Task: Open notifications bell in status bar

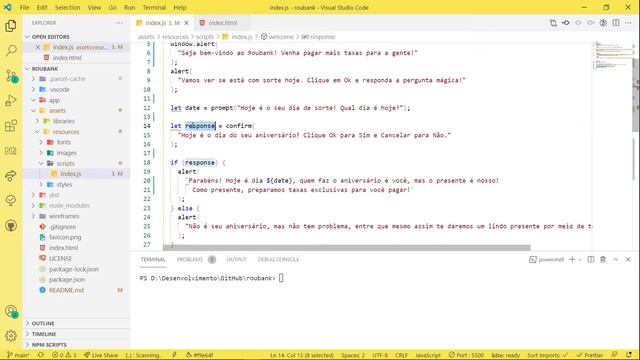Action: point(629,355)
